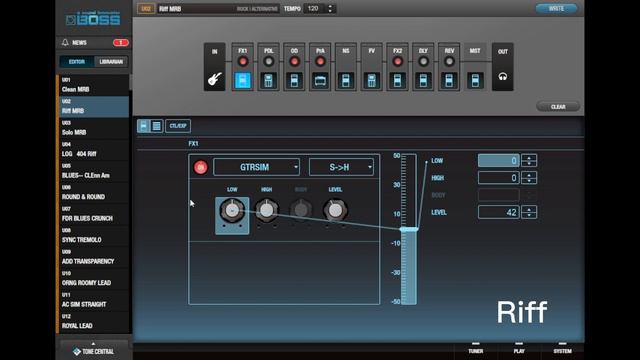Click the LEVEL knob
This screenshot has height=360, width=640.
335,211
